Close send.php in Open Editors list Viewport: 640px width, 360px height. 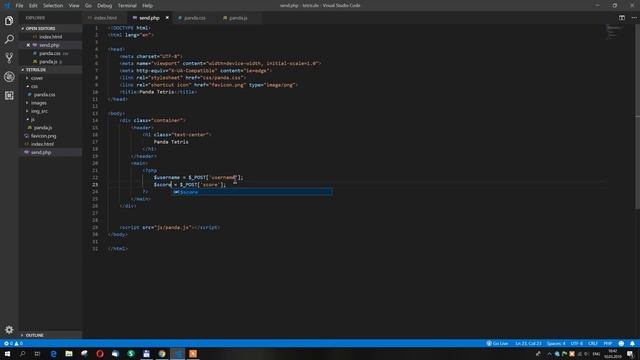click(x=28, y=45)
